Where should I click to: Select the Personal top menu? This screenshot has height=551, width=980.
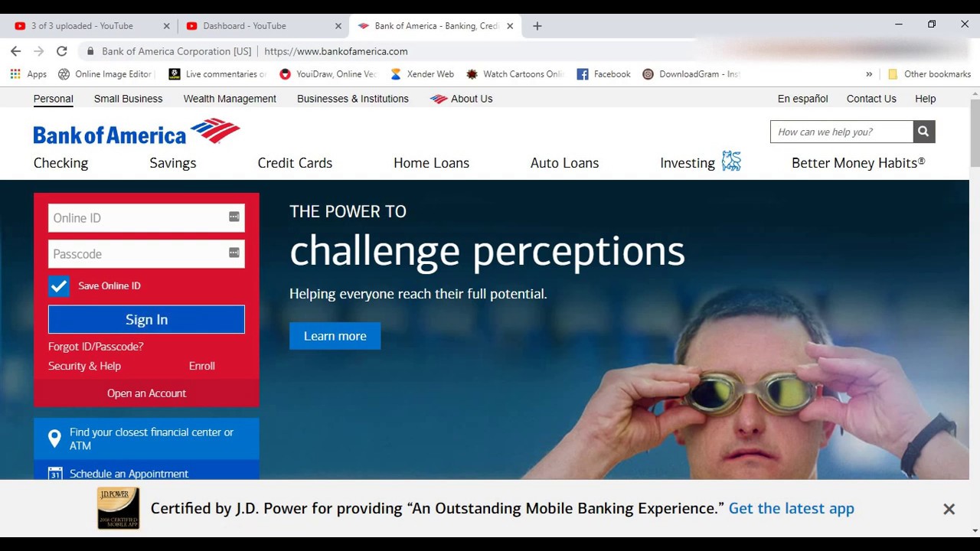54,99
